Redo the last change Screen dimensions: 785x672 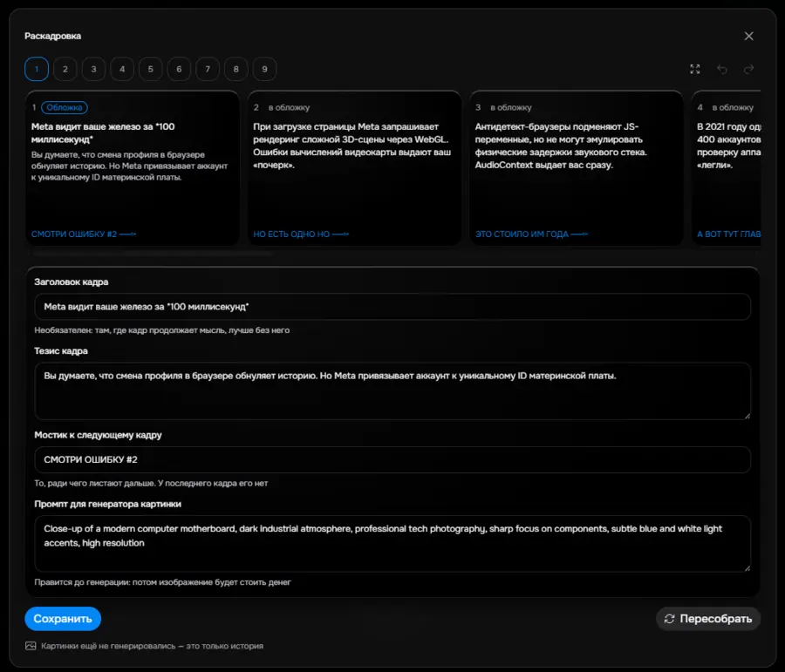pyautogui.click(x=748, y=69)
